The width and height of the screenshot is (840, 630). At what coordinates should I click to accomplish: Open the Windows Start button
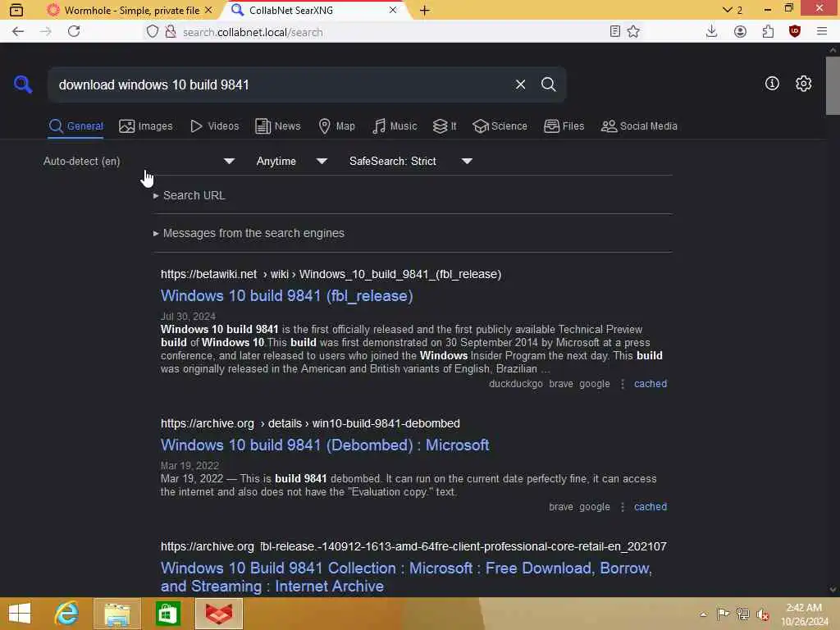click(x=20, y=614)
